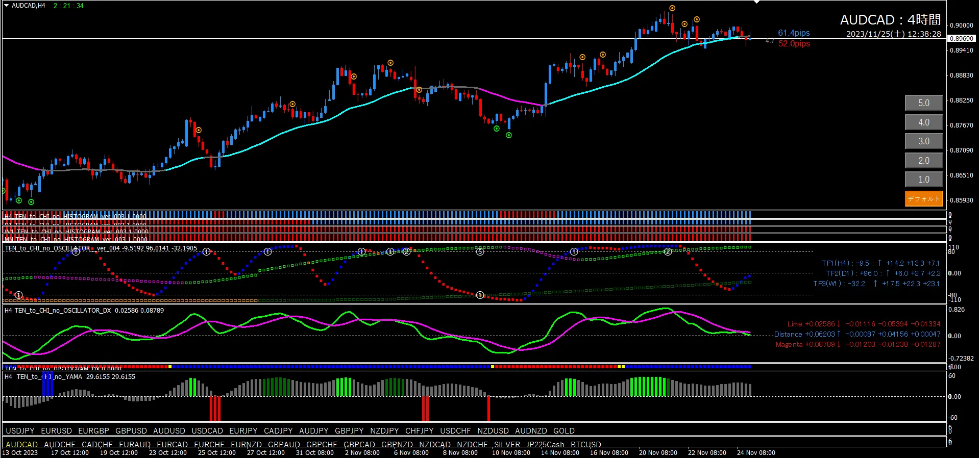Load the JP225Cash symbol
The image size is (980, 458).
546,445
